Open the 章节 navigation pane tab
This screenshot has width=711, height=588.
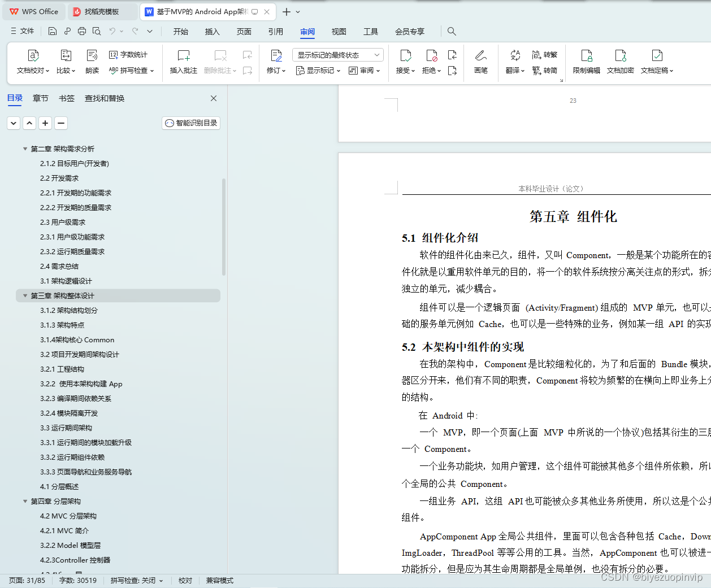pyautogui.click(x=41, y=98)
